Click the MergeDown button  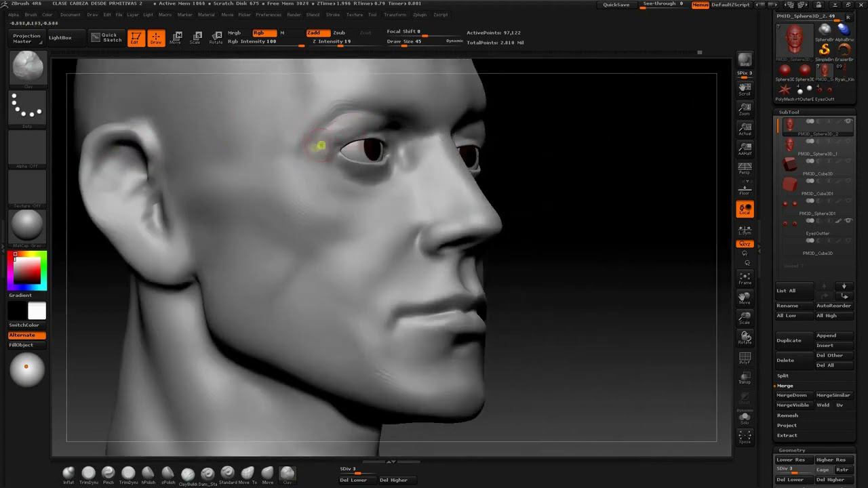[x=792, y=395]
